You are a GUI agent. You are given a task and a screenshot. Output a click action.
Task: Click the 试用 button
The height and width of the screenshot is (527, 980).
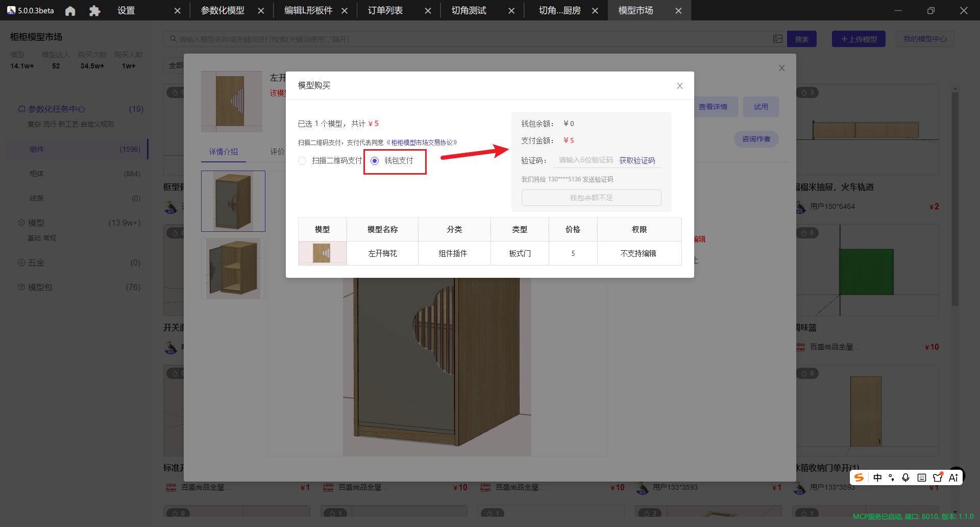761,107
